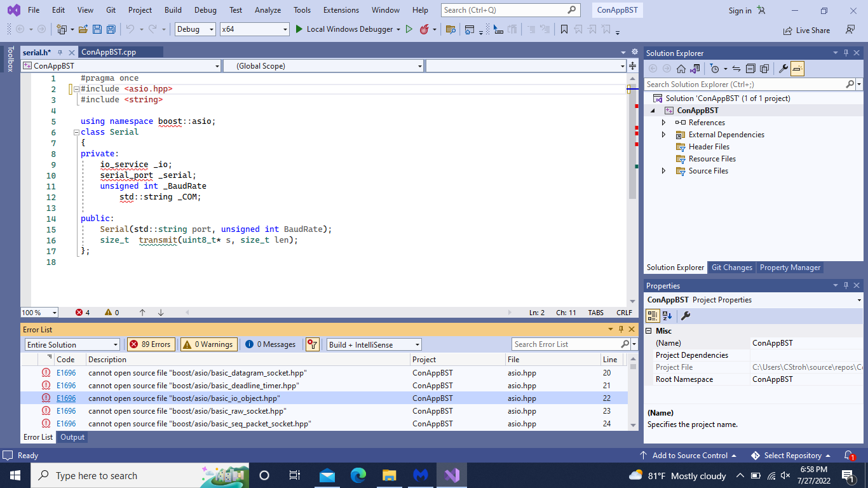
Task: Save the current file with the single disk icon
Action: click(x=97, y=29)
